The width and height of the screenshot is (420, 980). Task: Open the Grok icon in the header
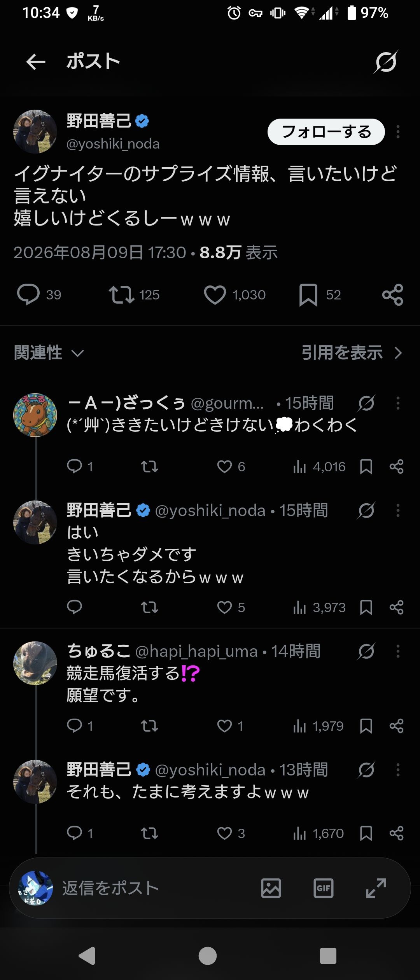tap(386, 62)
